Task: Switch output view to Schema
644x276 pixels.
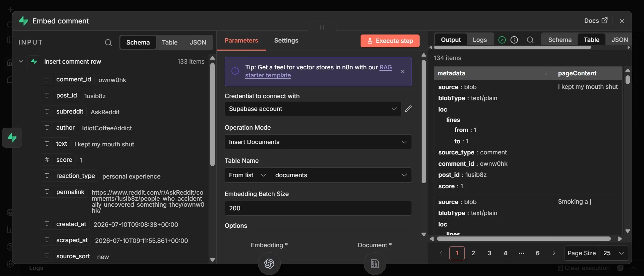Action: [560, 40]
